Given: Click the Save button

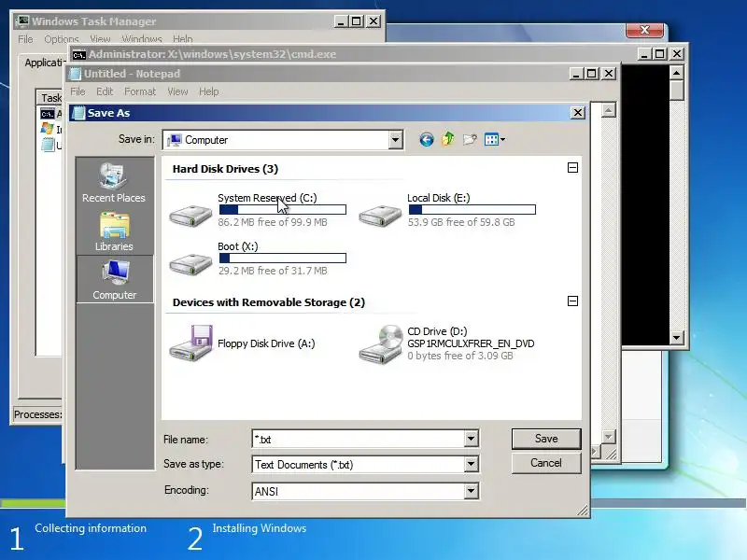Looking at the screenshot, I should (546, 439).
